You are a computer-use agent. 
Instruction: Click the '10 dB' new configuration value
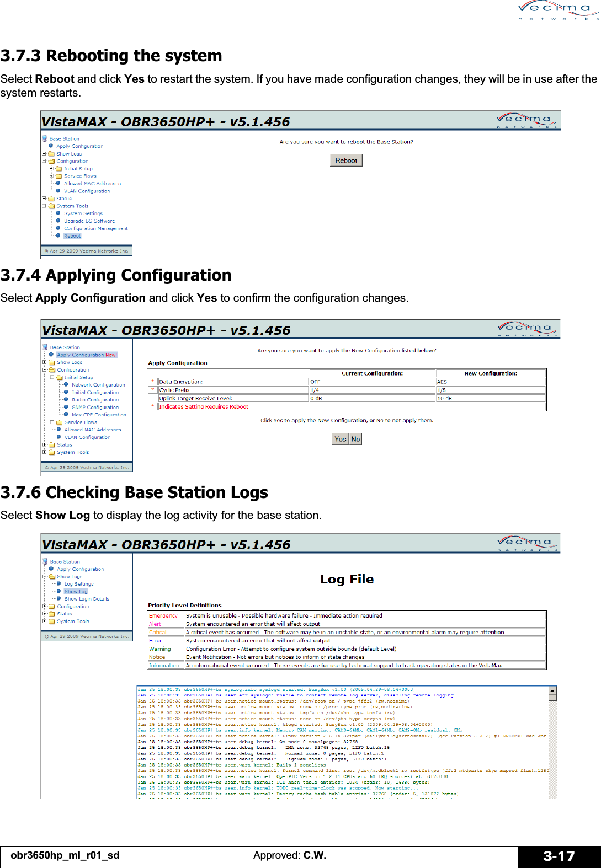point(491,398)
